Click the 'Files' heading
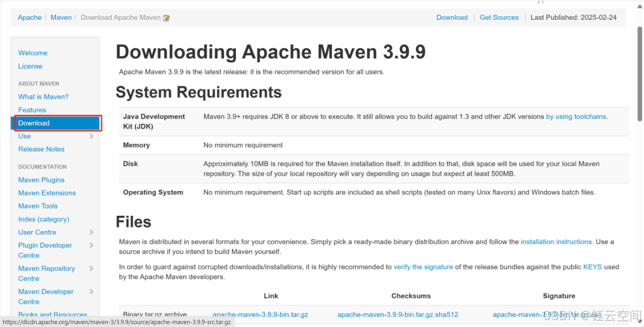Viewport: 644px width, 327px height. 133,222
